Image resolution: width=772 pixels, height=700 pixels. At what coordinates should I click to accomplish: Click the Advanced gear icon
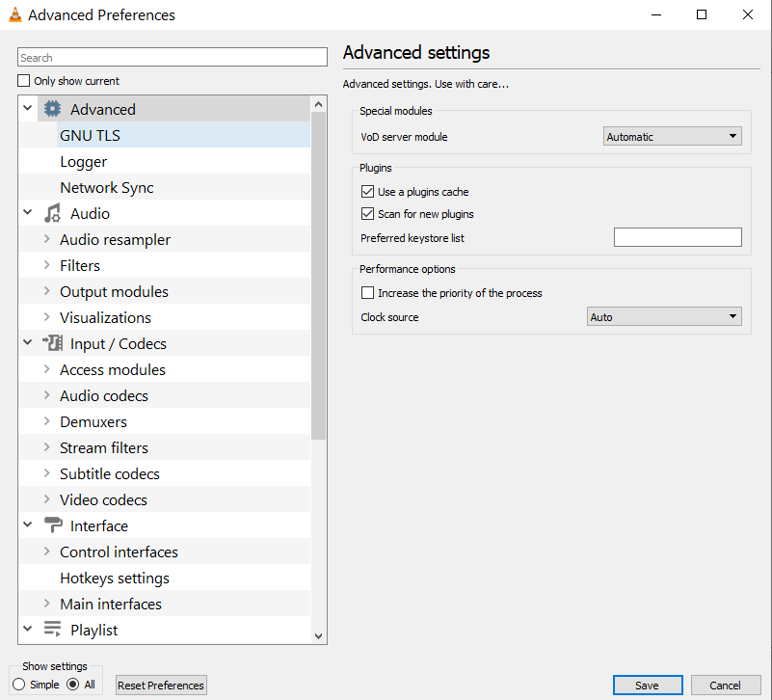point(52,109)
